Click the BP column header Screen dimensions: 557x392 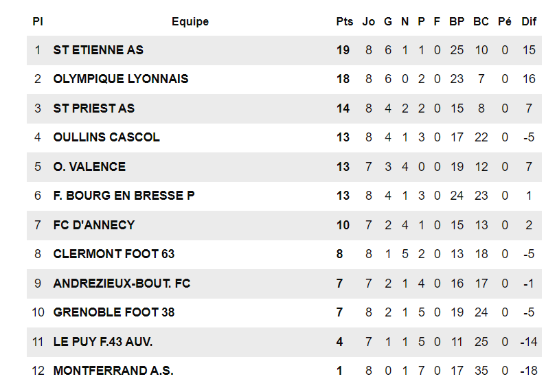(x=457, y=22)
